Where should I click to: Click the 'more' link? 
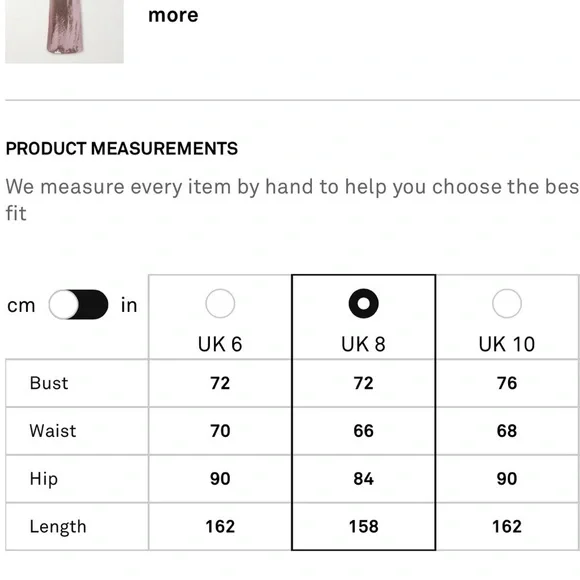click(173, 15)
